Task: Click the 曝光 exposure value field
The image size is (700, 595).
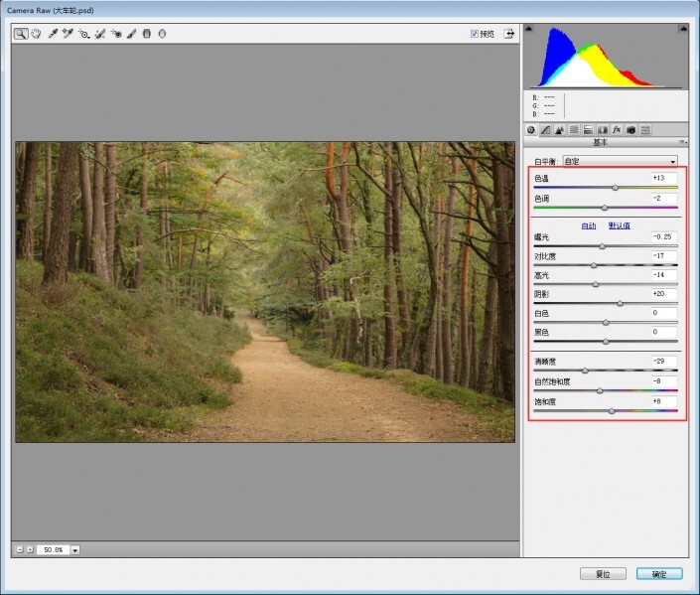Action: tap(663, 236)
